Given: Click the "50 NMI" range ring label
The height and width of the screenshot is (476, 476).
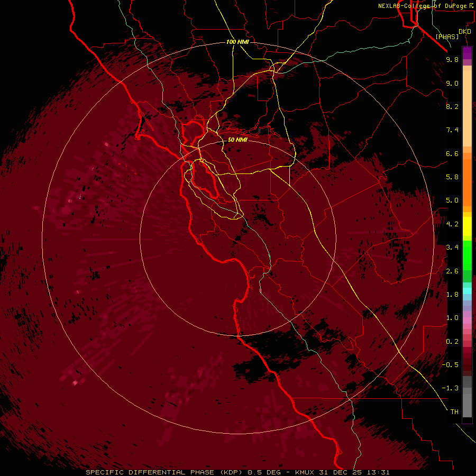Looking at the screenshot, I should (237, 140).
